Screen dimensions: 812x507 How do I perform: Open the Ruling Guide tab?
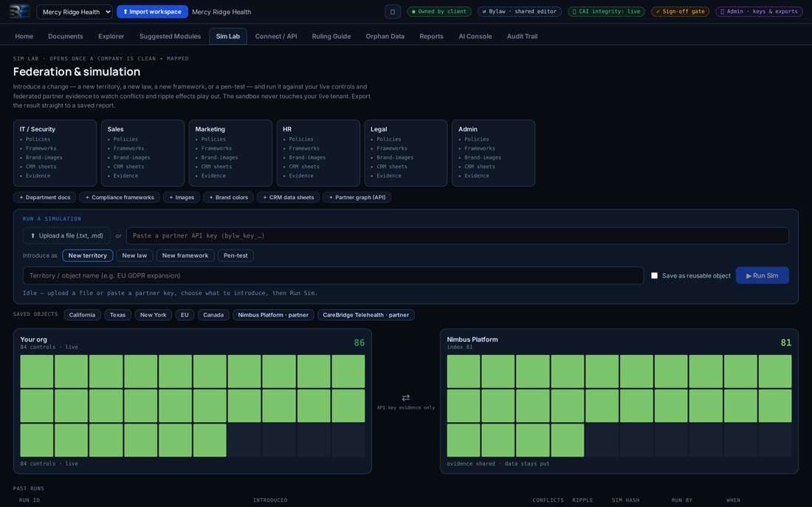click(331, 36)
